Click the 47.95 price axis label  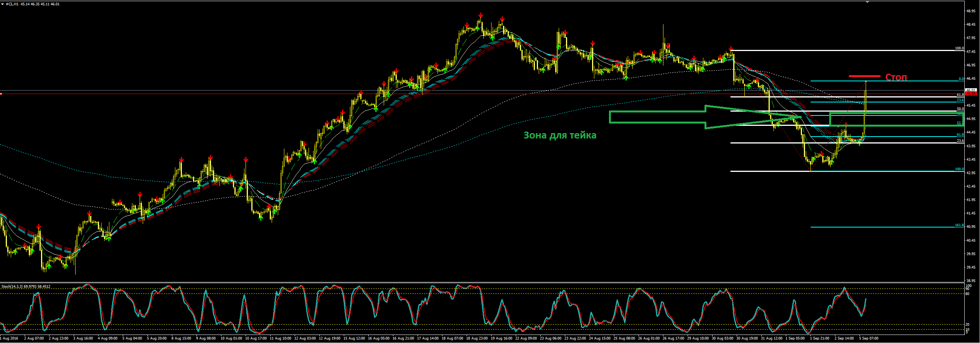(971, 38)
